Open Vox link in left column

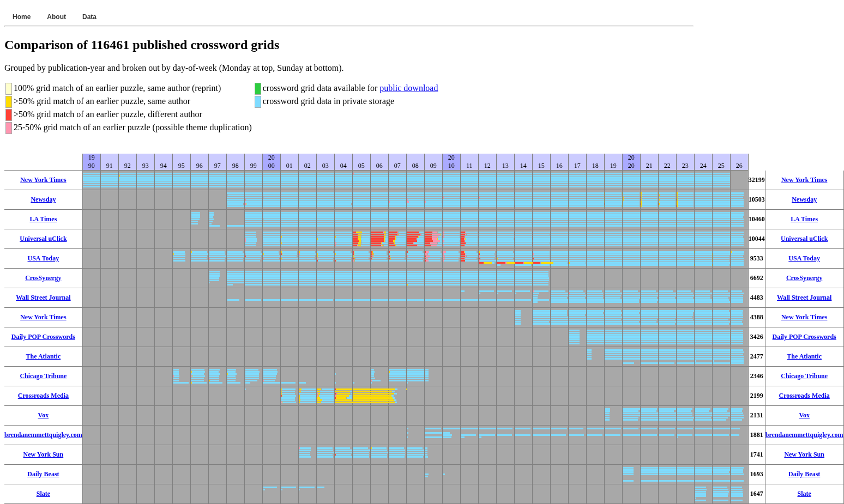[x=43, y=415]
